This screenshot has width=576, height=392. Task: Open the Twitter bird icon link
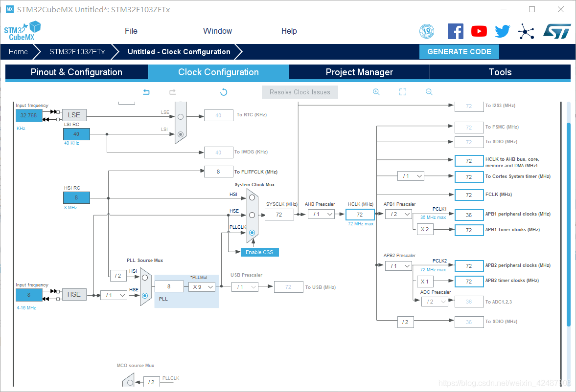pos(502,31)
